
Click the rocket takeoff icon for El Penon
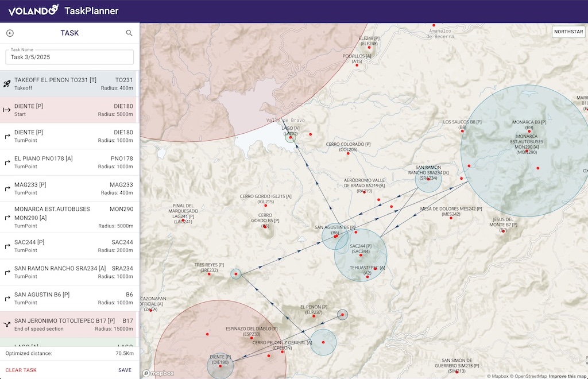(7, 84)
